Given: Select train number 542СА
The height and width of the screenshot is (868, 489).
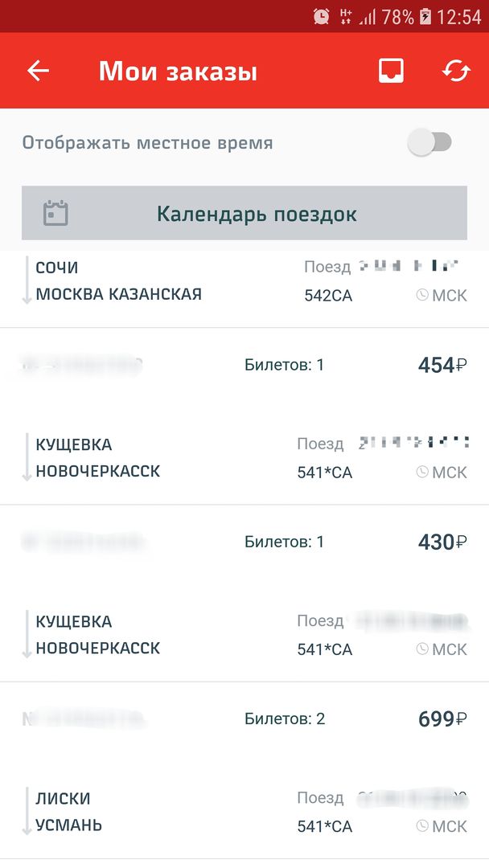Looking at the screenshot, I should click(x=328, y=296).
